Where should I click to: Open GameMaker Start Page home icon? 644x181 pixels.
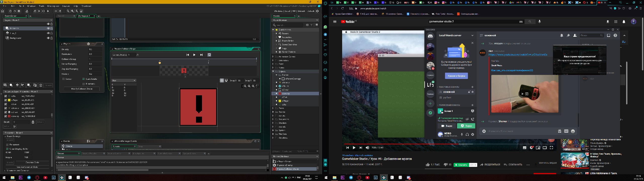(3, 11)
